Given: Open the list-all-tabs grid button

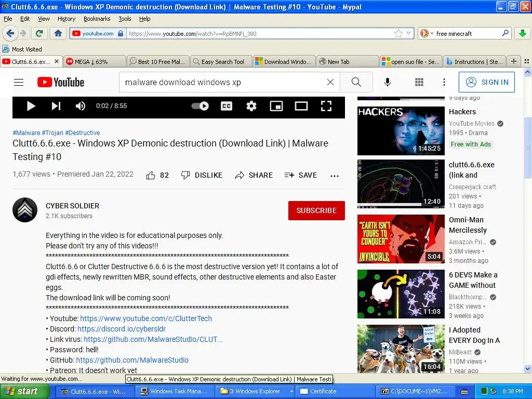Looking at the screenshot, I should pyautogui.click(x=527, y=61).
